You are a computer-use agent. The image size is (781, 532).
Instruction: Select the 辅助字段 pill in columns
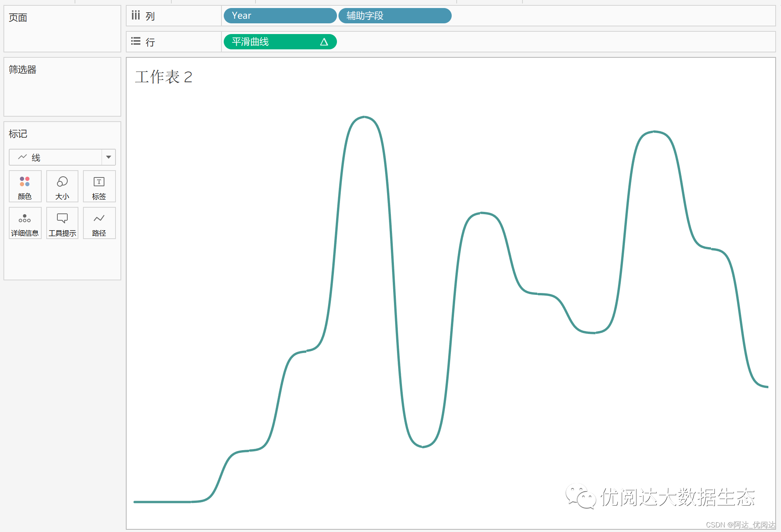[x=394, y=16]
